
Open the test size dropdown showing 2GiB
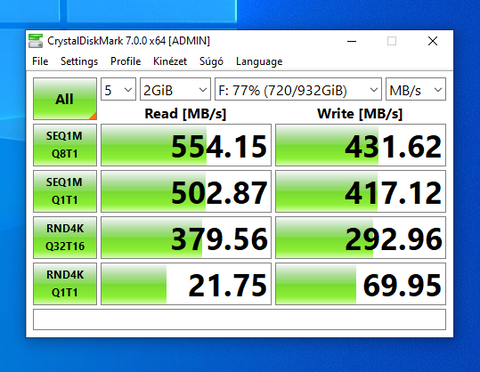(175, 89)
